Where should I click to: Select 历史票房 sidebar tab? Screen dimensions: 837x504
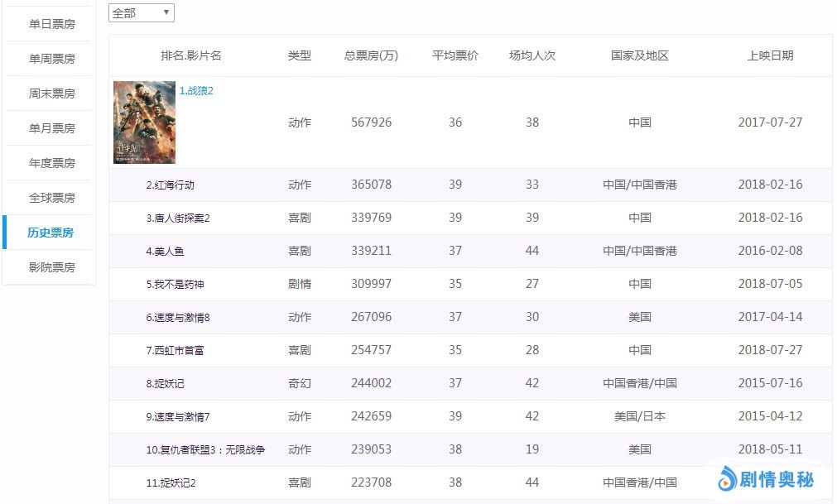pyautogui.click(x=51, y=233)
